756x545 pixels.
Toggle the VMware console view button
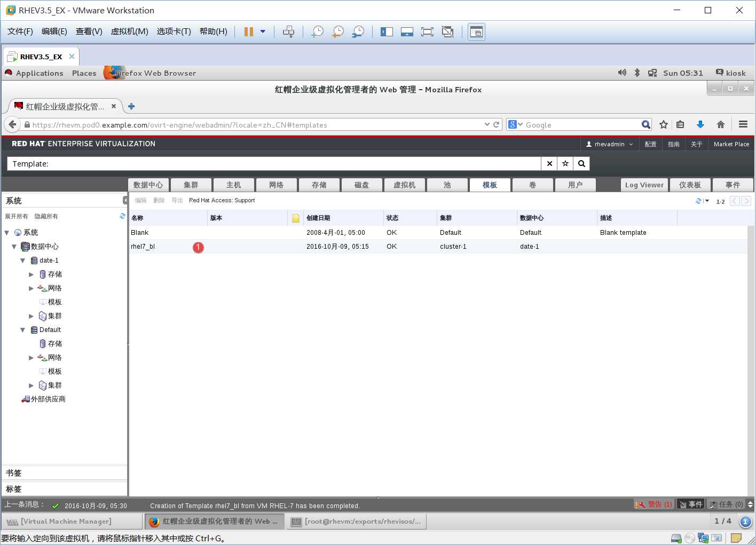(x=476, y=31)
